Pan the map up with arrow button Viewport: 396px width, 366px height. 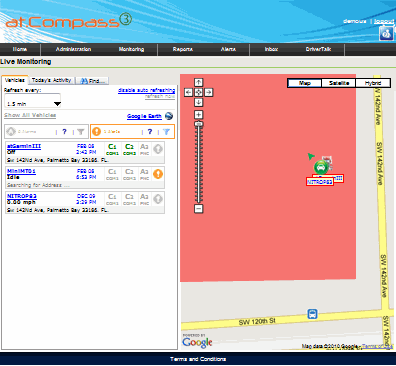198,82
